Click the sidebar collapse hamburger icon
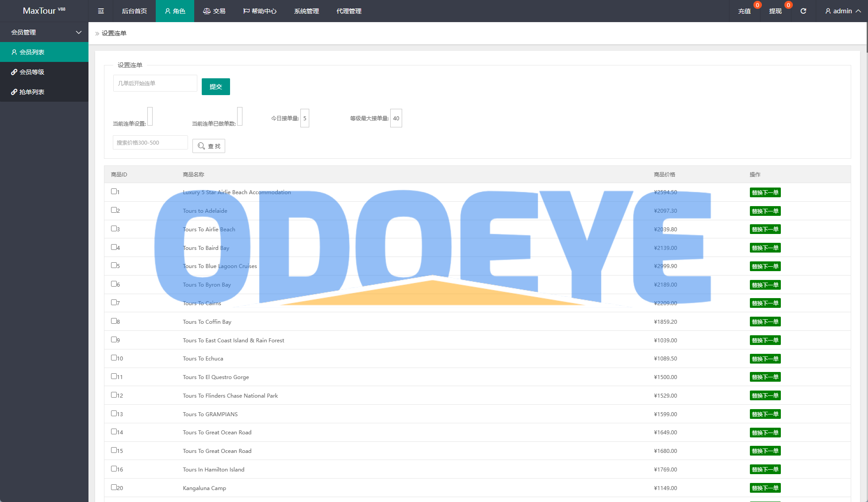868x502 pixels. (101, 11)
